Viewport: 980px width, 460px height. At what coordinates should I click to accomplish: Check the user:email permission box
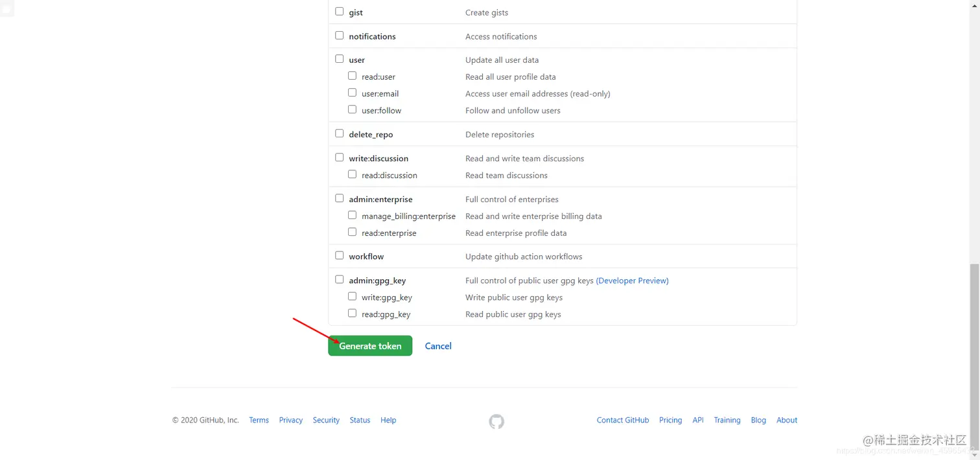[353, 93]
